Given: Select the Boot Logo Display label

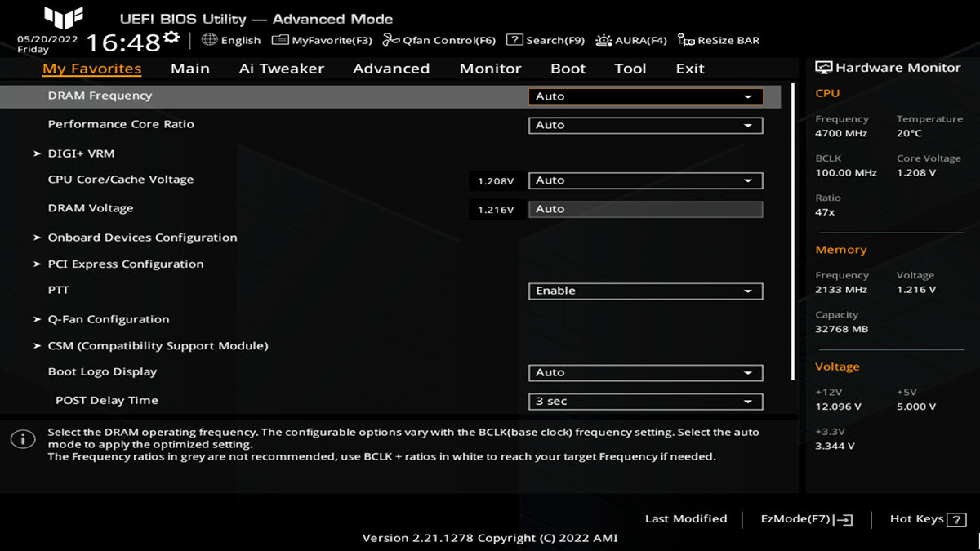Looking at the screenshot, I should 102,371.
